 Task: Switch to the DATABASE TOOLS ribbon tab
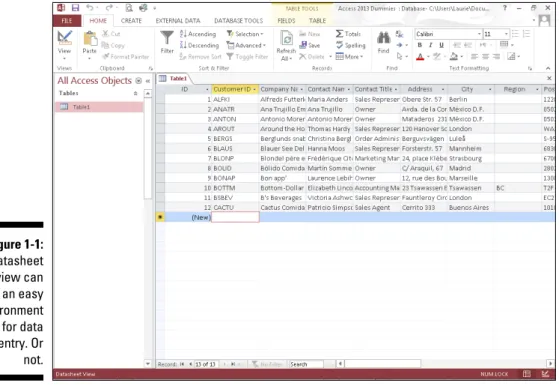[239, 21]
